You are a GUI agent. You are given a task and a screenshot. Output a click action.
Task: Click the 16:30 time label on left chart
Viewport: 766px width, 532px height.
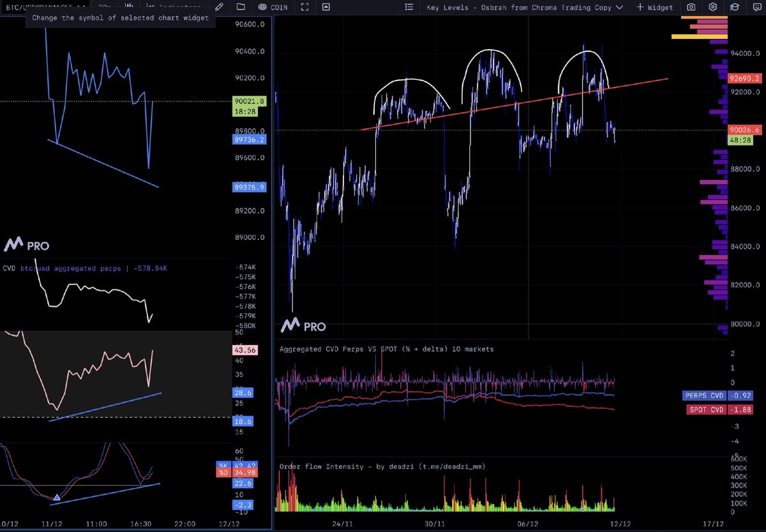(140, 524)
